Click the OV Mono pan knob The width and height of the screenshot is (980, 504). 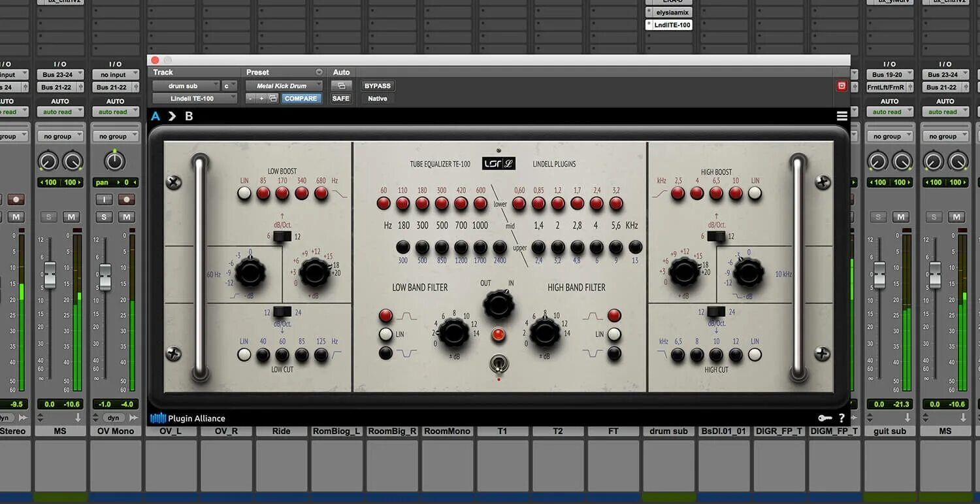point(114,161)
